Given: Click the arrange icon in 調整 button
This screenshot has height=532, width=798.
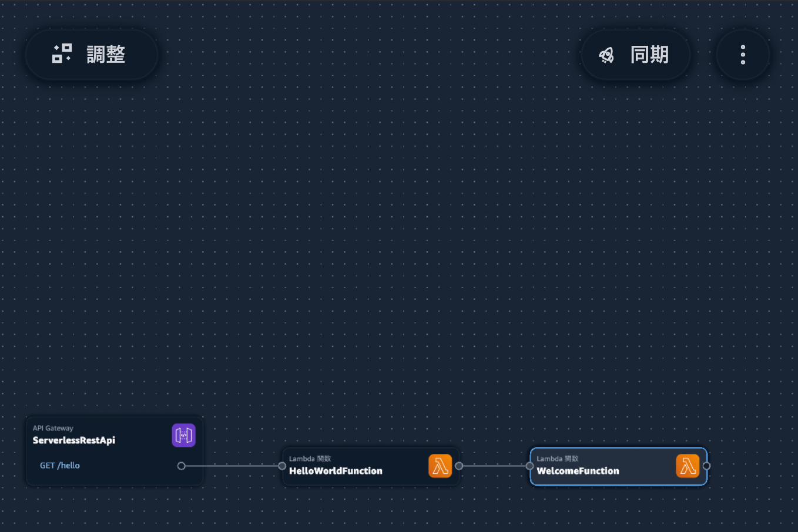Looking at the screenshot, I should 62,53.
